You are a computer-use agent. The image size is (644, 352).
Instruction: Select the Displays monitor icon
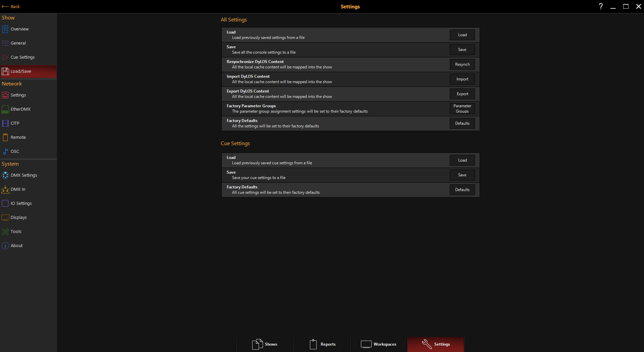pos(5,218)
